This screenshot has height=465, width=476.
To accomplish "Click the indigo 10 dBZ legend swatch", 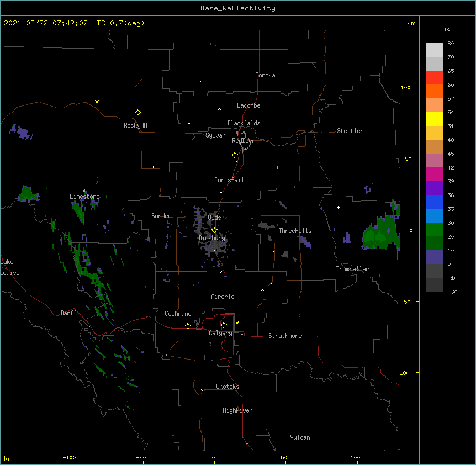I will pos(434,257).
